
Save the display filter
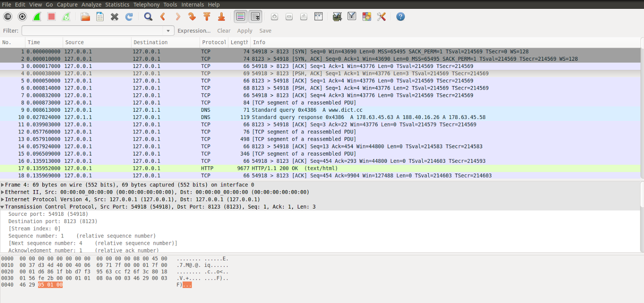click(265, 31)
